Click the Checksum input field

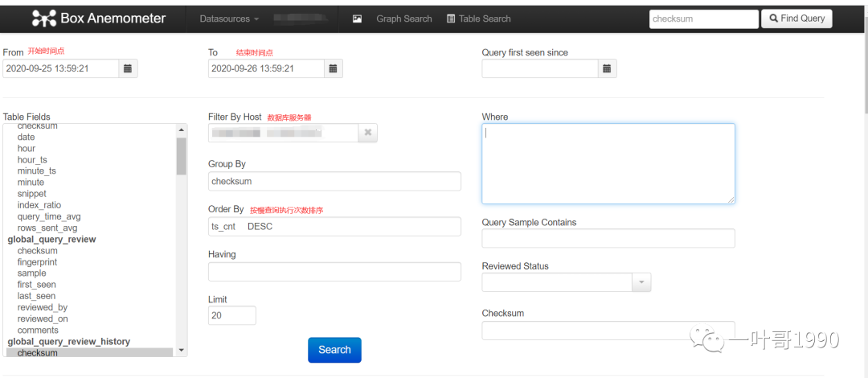tap(608, 331)
